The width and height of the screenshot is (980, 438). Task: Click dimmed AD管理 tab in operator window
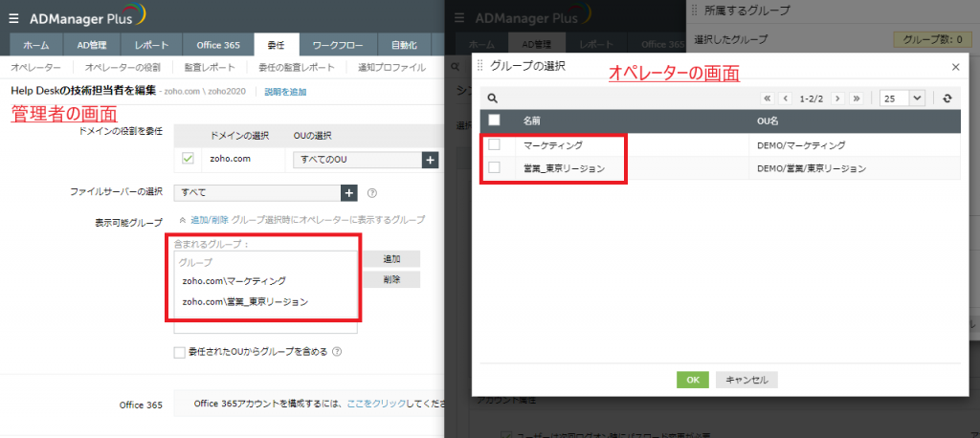tap(537, 45)
